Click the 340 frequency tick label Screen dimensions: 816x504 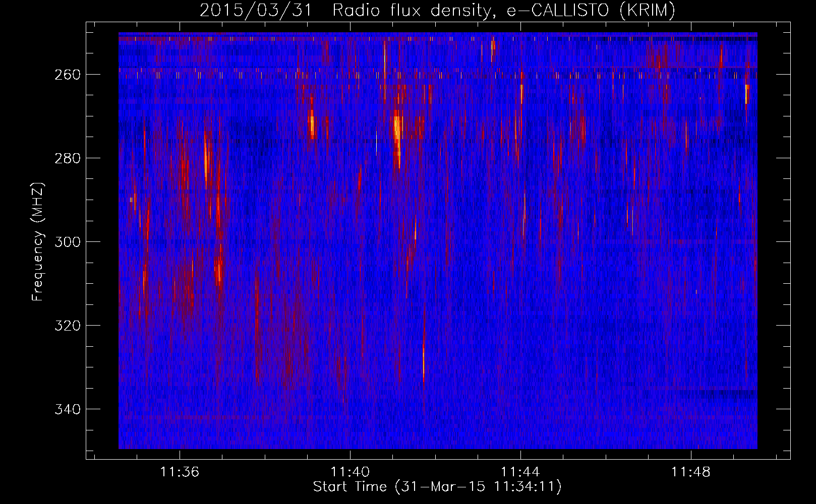point(68,409)
